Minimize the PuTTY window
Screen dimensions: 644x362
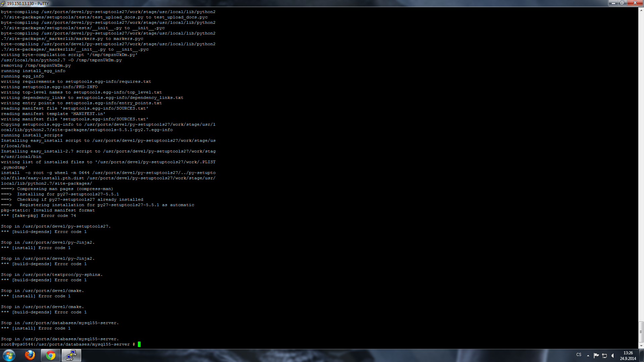613,3
